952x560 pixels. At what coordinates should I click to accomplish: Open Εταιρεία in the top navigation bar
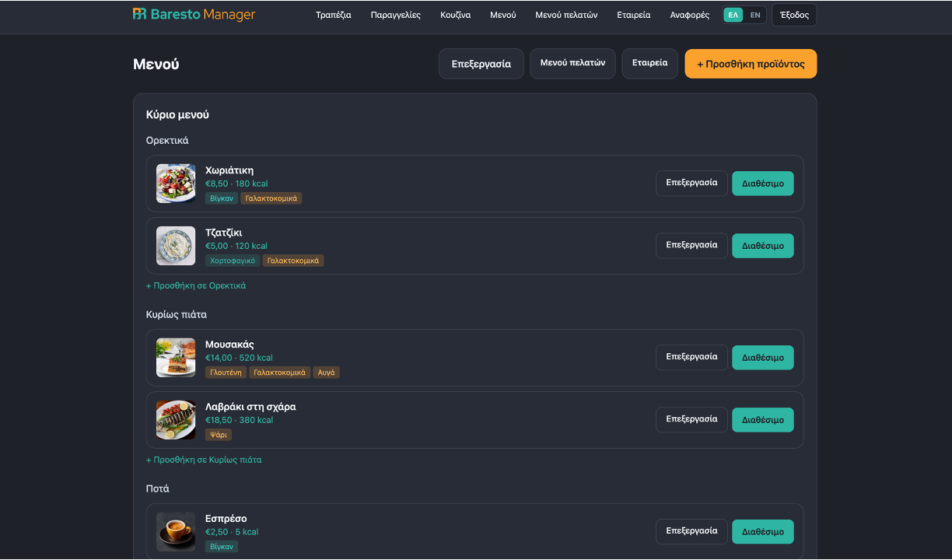[634, 15]
